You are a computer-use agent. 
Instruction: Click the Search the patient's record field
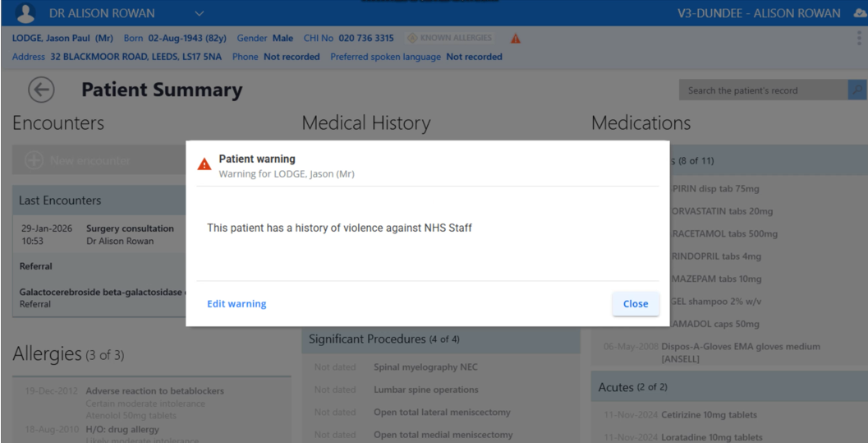click(763, 90)
